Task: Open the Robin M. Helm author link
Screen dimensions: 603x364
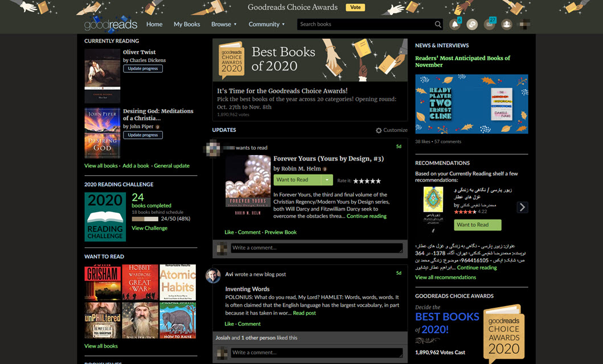Action: (x=301, y=168)
